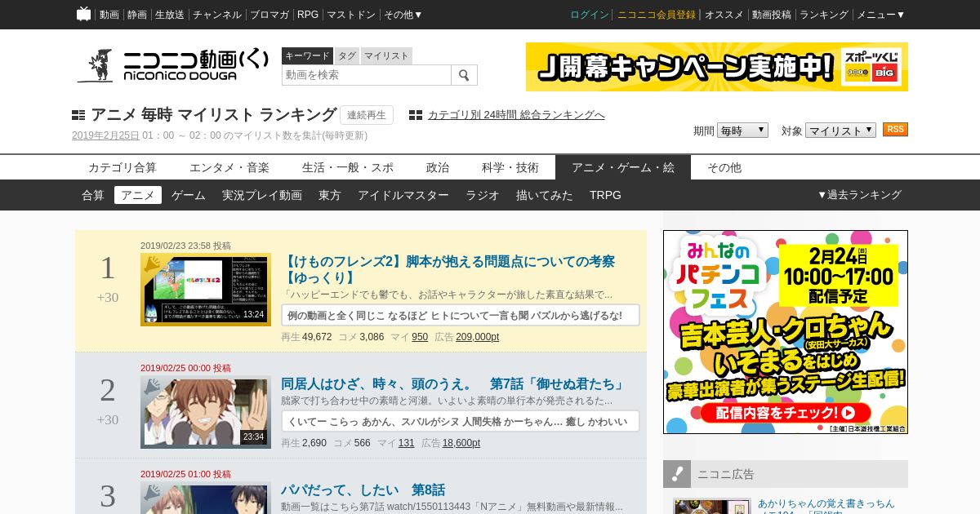Open the J開幕キャンペーン banner ad
The width and height of the screenshot is (980, 514).
coord(717,67)
